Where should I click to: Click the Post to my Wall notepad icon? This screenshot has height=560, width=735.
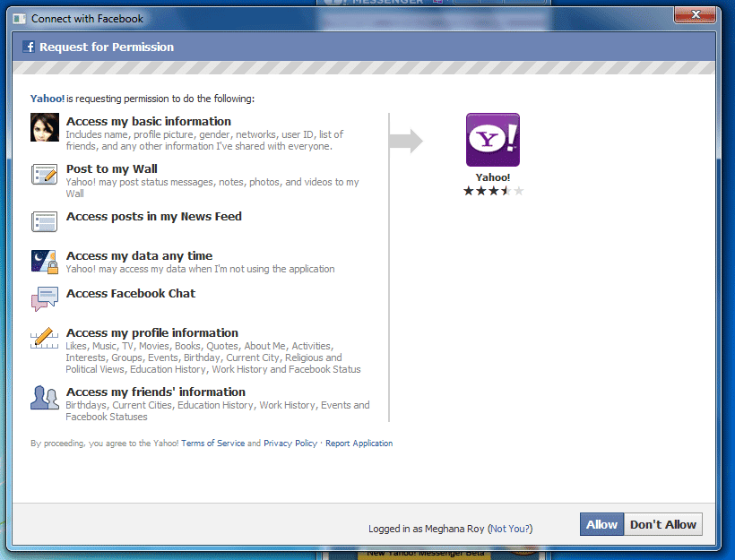point(44,177)
